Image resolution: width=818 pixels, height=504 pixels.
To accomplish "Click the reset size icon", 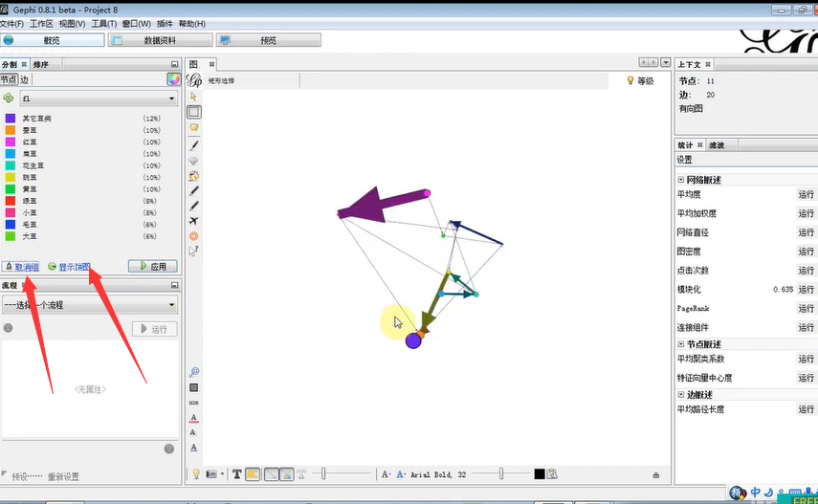I will [193, 403].
